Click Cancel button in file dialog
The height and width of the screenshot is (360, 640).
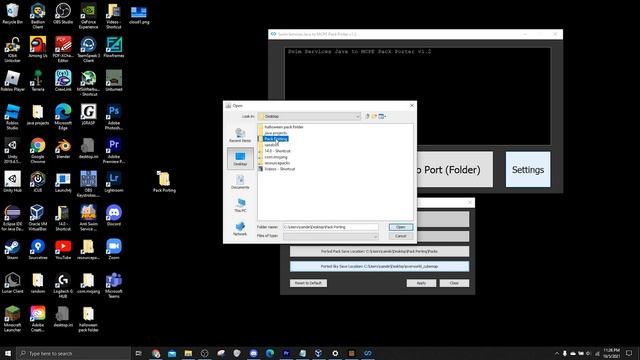pos(400,236)
